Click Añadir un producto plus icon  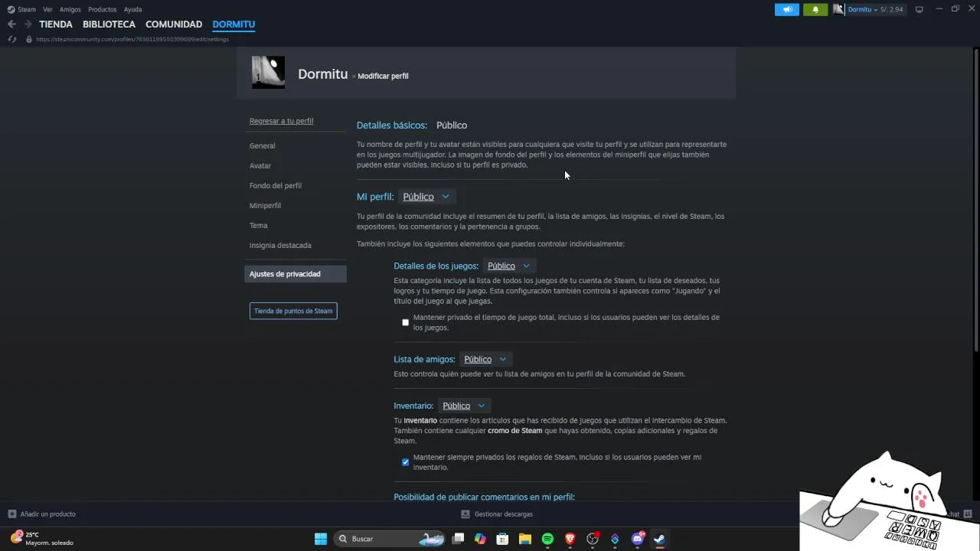[11, 514]
